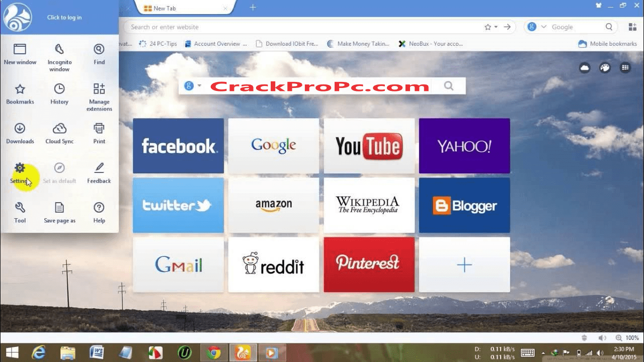Switch to Google Chrome on the taskbar
The height and width of the screenshot is (362, 644).
[x=214, y=352]
